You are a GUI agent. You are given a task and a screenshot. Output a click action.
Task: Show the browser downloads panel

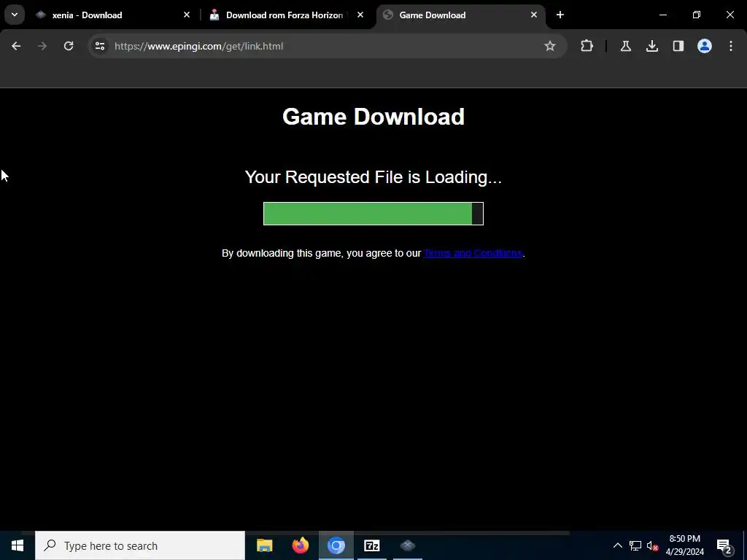pyautogui.click(x=651, y=46)
